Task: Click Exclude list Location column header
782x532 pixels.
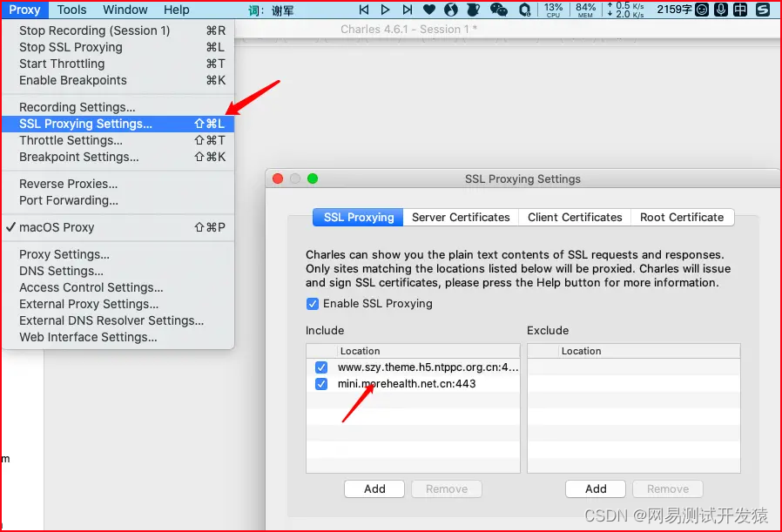Action: (x=650, y=351)
